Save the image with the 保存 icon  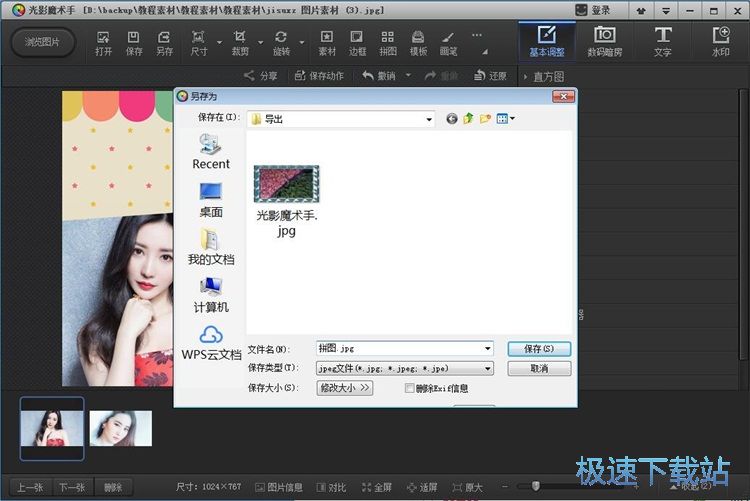134,44
